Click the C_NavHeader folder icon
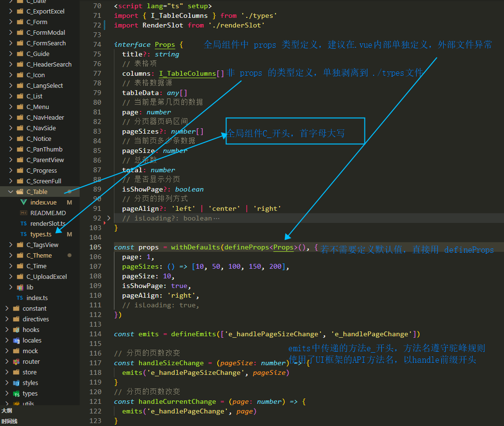Viewport: 504px width, 426px height. point(20,117)
